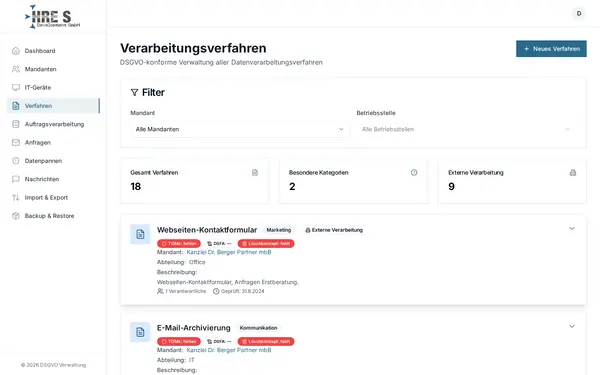Screen dimensions: 600x375
Task: Select Auftragsverarbeitung in the sidebar
Action: pyautogui.click(x=54, y=124)
